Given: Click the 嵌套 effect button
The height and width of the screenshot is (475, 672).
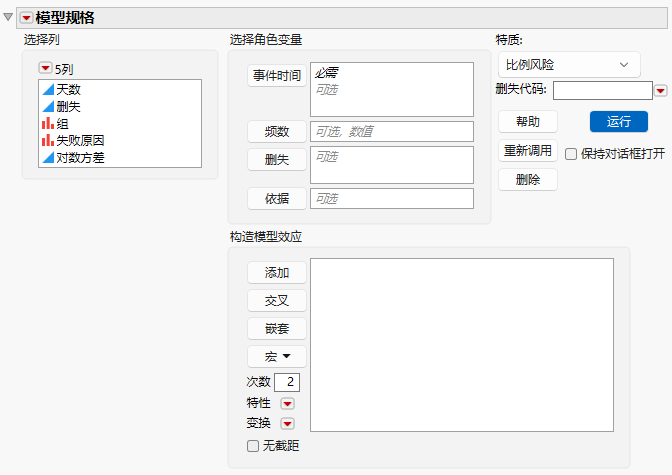Looking at the screenshot, I should (277, 329).
